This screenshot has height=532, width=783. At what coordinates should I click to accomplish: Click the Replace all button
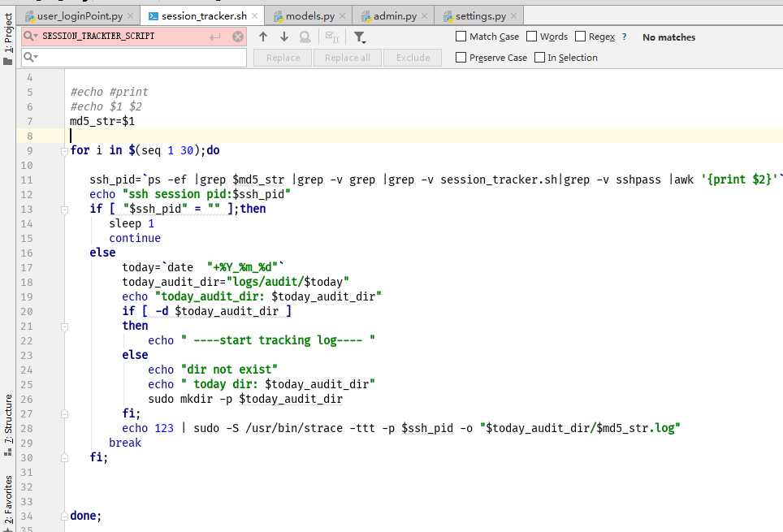click(x=348, y=58)
